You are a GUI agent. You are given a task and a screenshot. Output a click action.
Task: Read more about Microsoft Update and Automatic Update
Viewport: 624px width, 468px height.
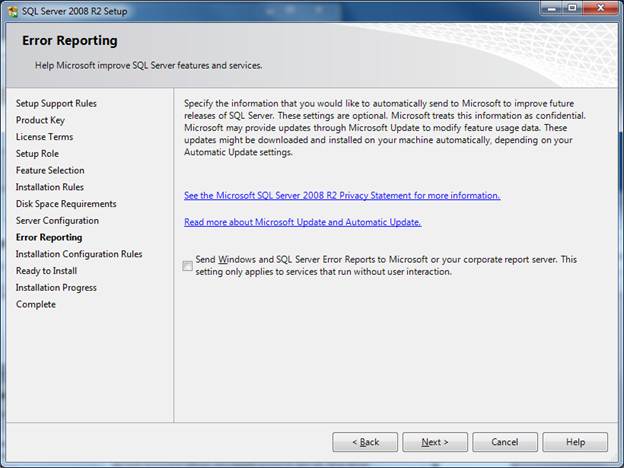pos(302,222)
